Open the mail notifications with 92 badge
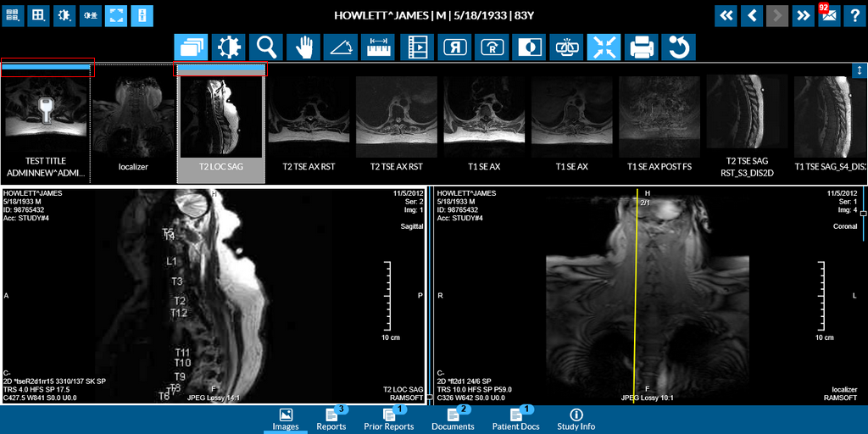Screen dimensions: 868x434 coord(828,15)
